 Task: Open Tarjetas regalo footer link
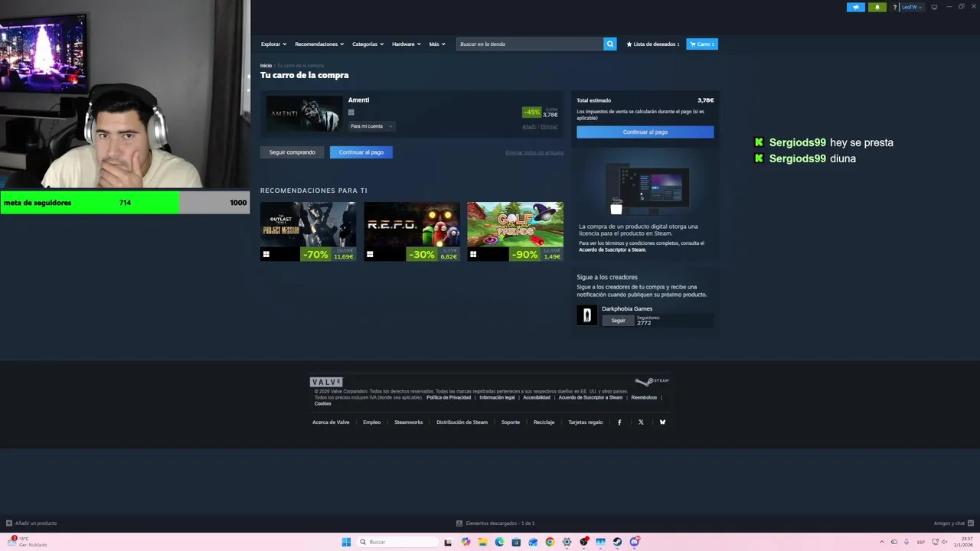point(586,422)
